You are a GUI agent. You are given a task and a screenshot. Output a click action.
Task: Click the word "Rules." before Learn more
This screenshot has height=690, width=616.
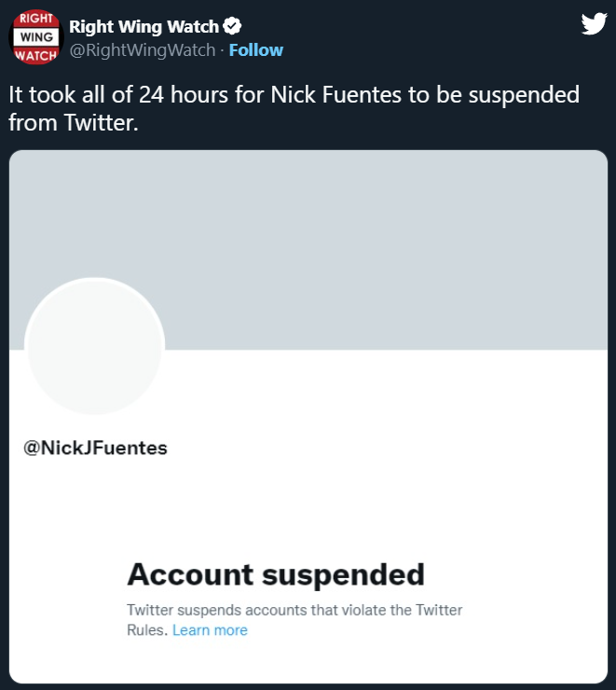[x=147, y=630]
